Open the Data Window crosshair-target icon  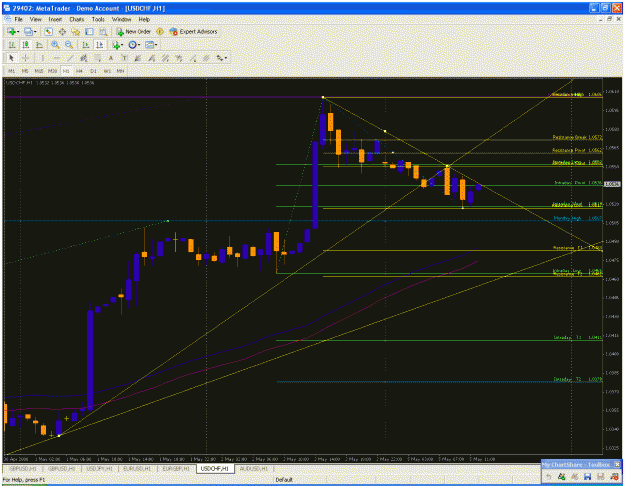[62, 31]
